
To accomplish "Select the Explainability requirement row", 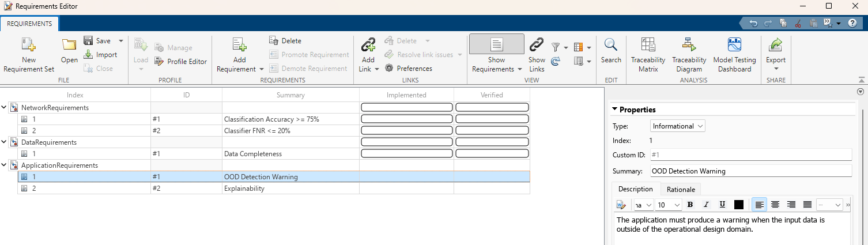I will coord(274,189).
